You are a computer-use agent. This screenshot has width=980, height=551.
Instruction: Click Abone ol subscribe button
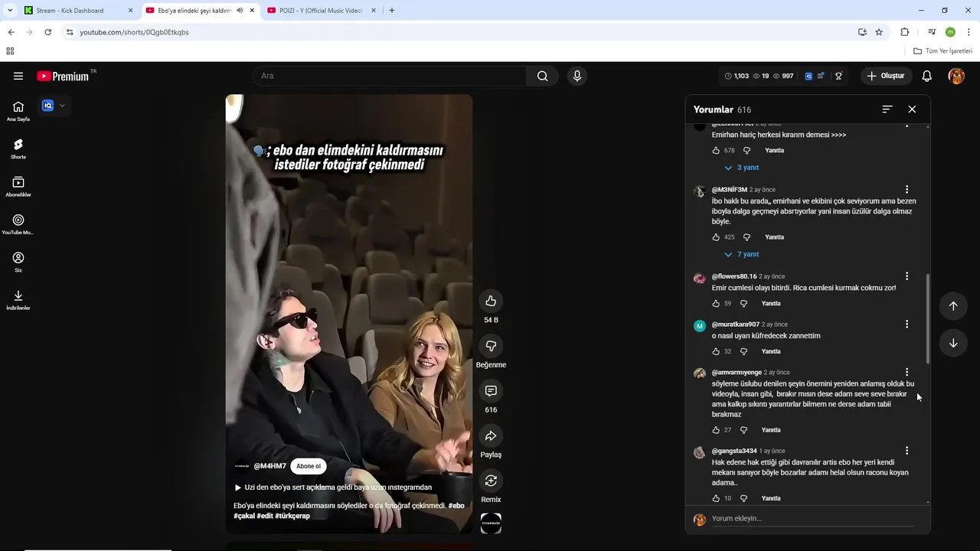(309, 466)
